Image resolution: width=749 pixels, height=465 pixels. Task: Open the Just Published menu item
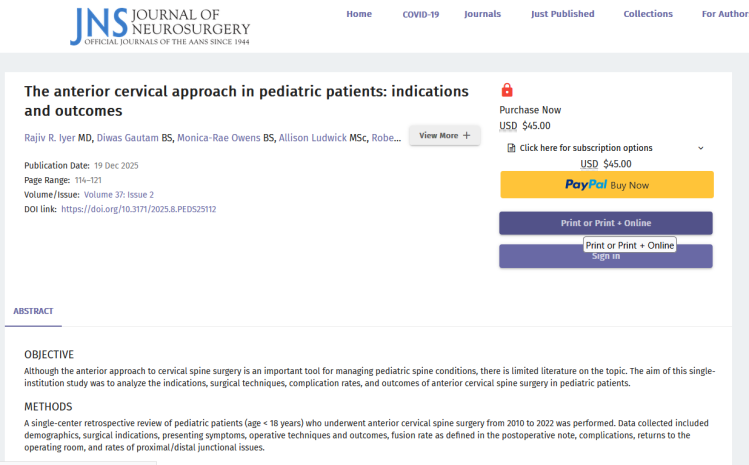[563, 14]
